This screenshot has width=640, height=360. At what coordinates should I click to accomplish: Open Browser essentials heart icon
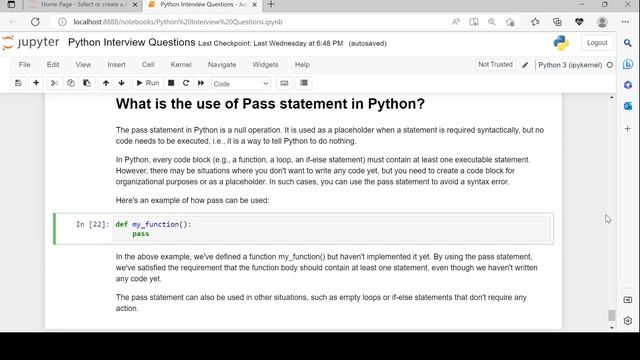pyautogui.click(x=579, y=22)
